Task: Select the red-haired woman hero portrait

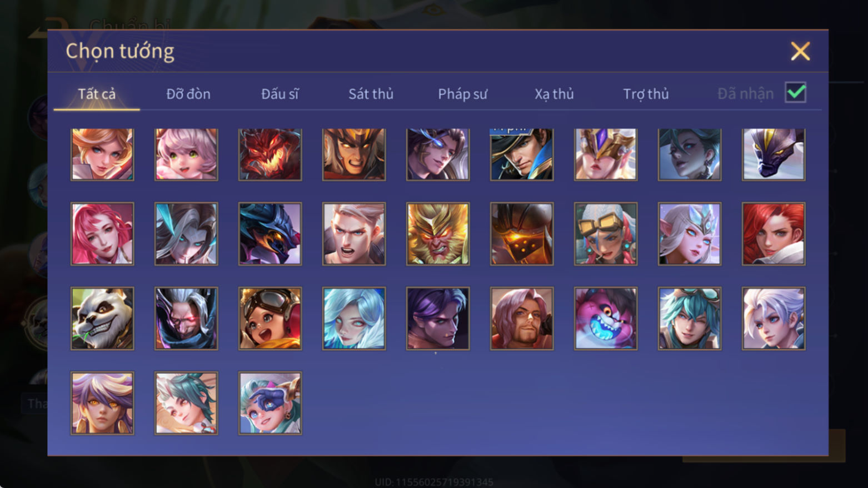Action: tap(774, 234)
